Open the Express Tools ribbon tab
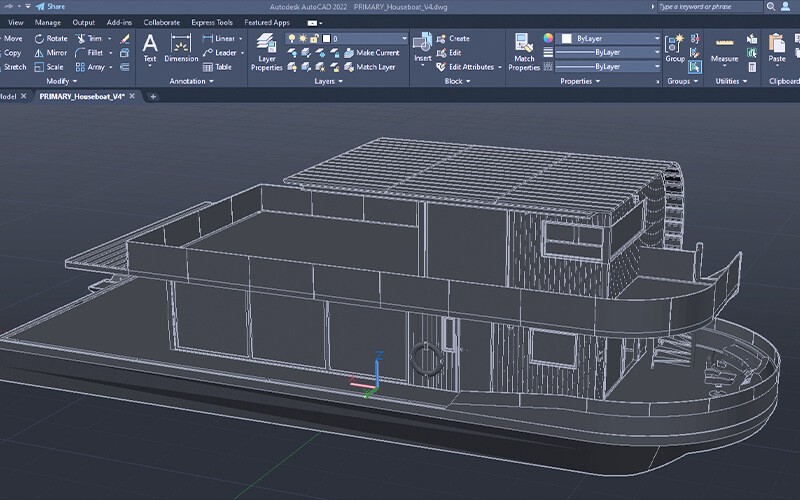This screenshot has width=800, height=500. coord(210,22)
